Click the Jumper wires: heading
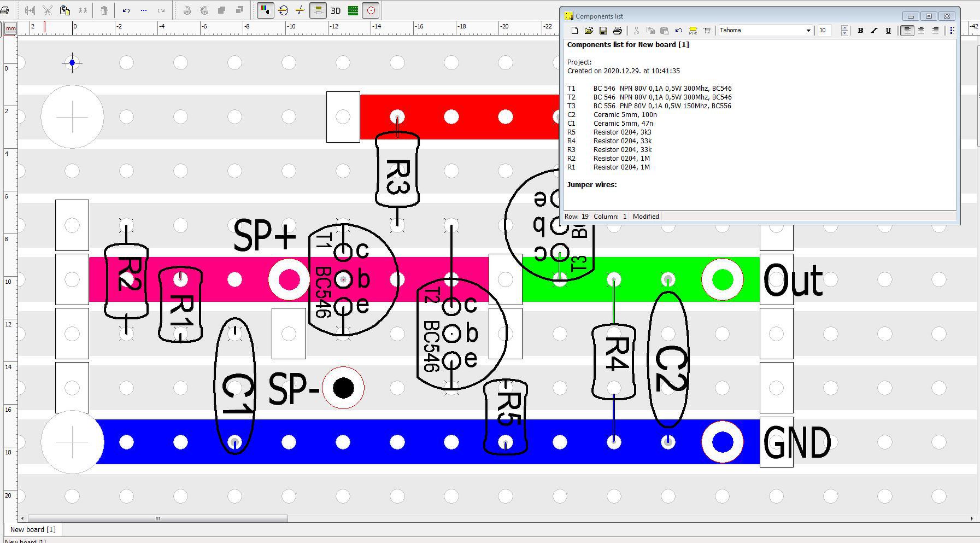 click(x=592, y=185)
